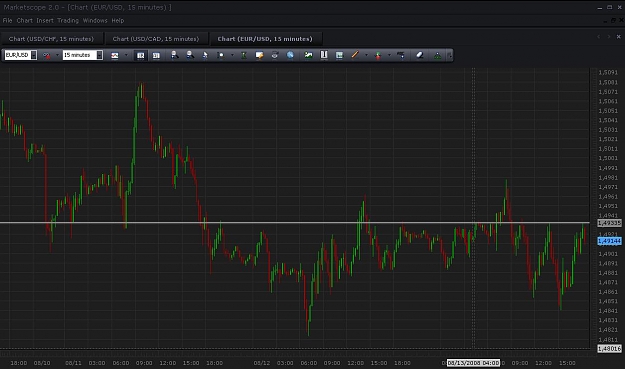Click the cyan grid image icon
The image size is (625, 369).
339,55
